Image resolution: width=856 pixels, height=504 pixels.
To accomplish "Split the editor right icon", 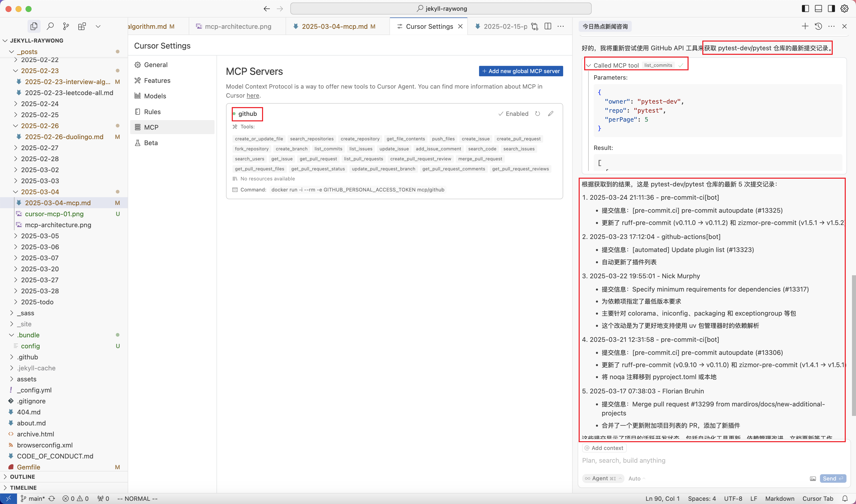I will [548, 26].
